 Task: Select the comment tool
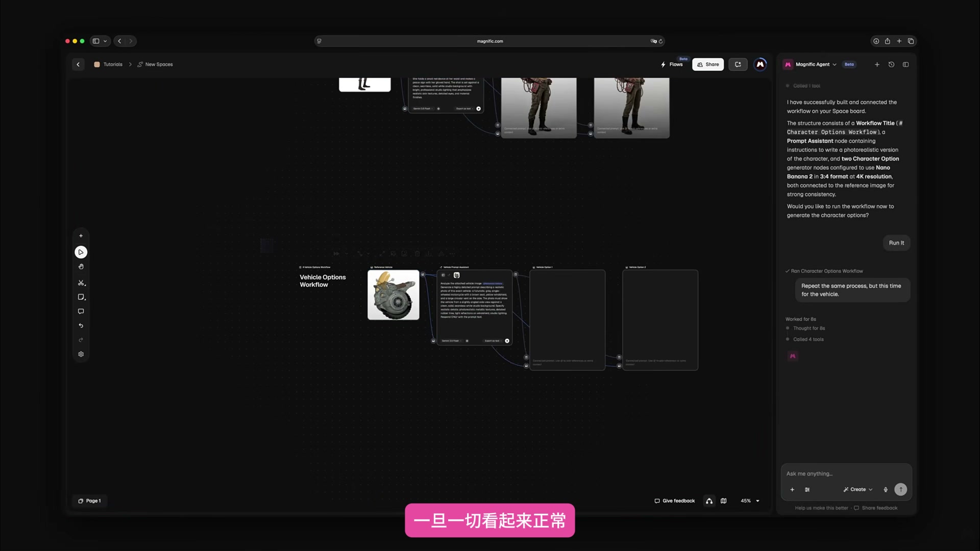point(81,311)
